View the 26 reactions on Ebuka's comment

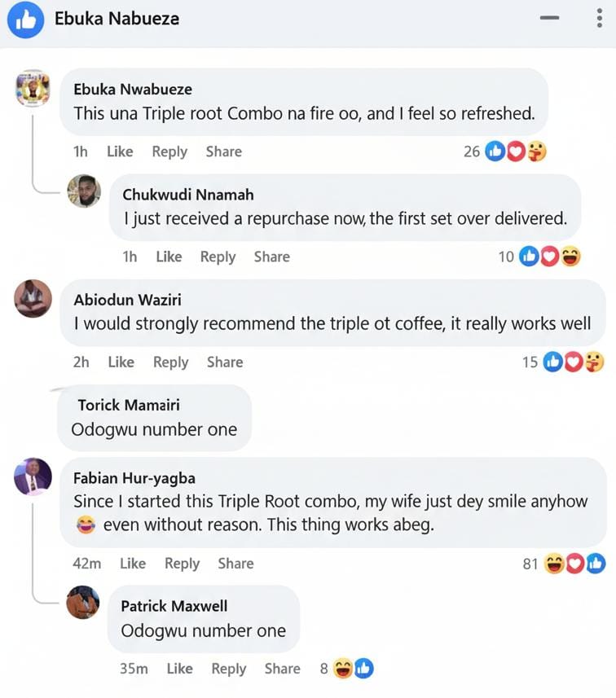coord(515,151)
